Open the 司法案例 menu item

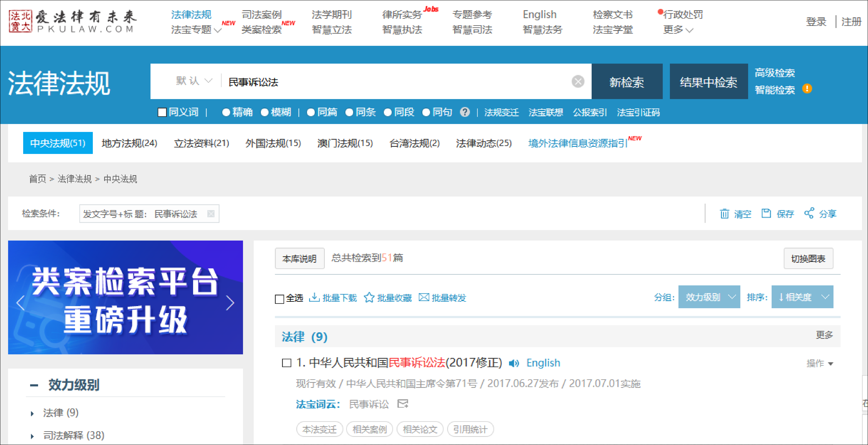261,14
